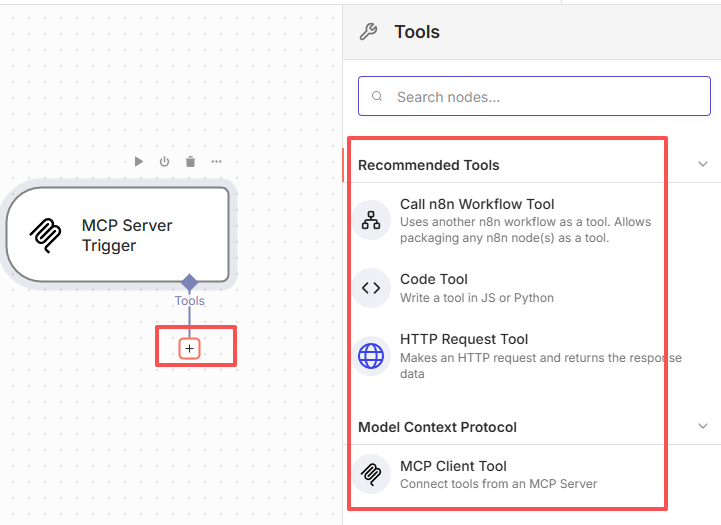Select Call n8n Workflow Tool entry
Screen dimensions: 721x525
477,205
